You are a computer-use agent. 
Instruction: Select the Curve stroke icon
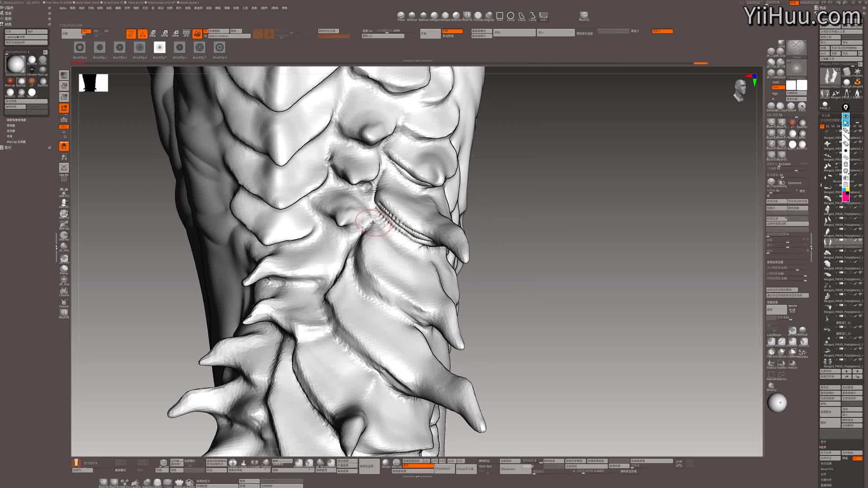coord(533,16)
